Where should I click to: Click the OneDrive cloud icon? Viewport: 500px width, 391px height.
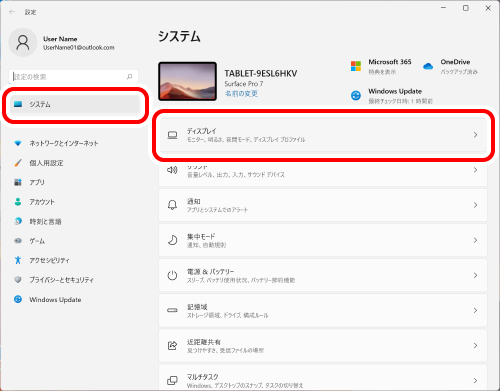pos(428,66)
